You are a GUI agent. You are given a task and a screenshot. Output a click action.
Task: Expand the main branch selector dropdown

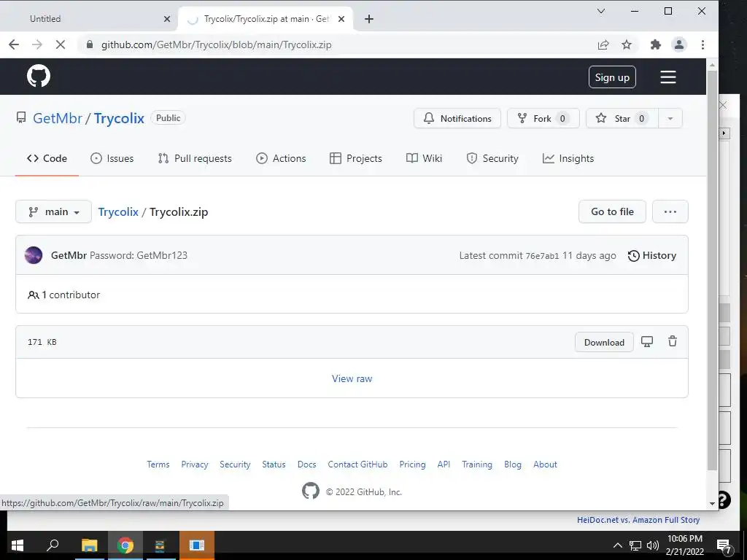(53, 211)
